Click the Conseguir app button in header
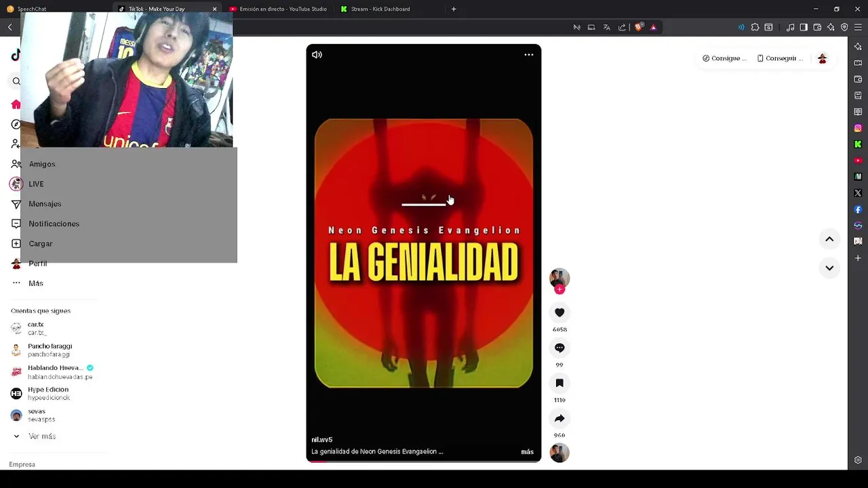This screenshot has height=488, width=868. [x=780, y=58]
